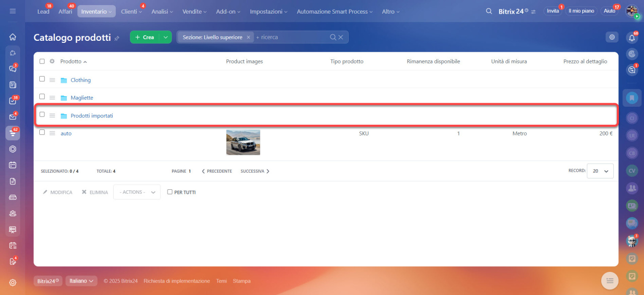This screenshot has width=644, height=295.
Task: Expand the Actions dropdown
Action: (x=137, y=192)
